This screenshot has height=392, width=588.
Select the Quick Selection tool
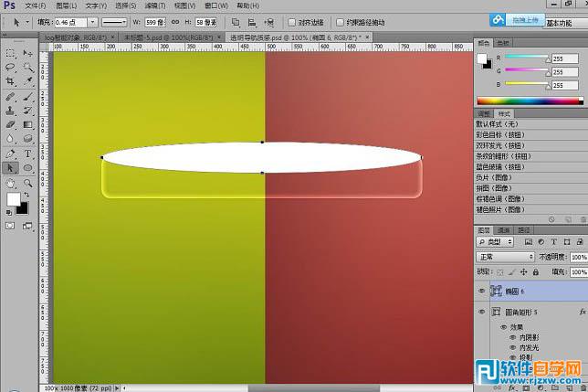[27, 68]
